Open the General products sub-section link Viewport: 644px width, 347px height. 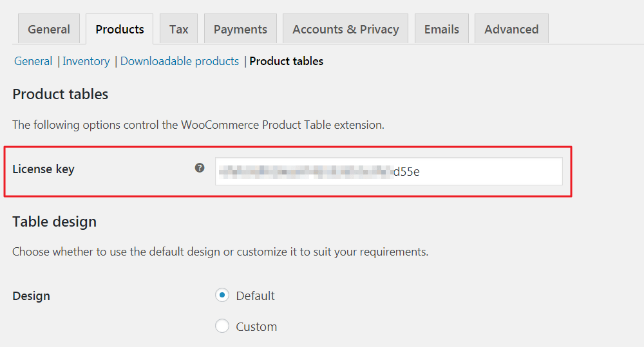click(33, 61)
